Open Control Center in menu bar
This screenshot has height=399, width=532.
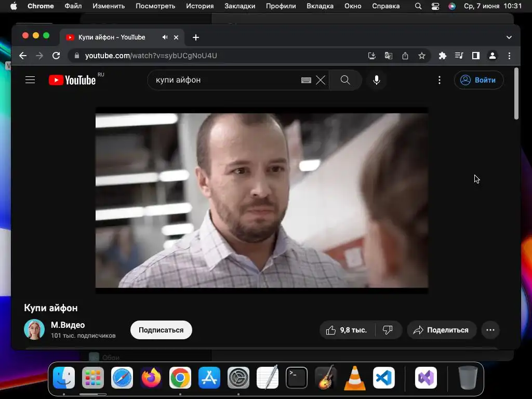[435, 6]
